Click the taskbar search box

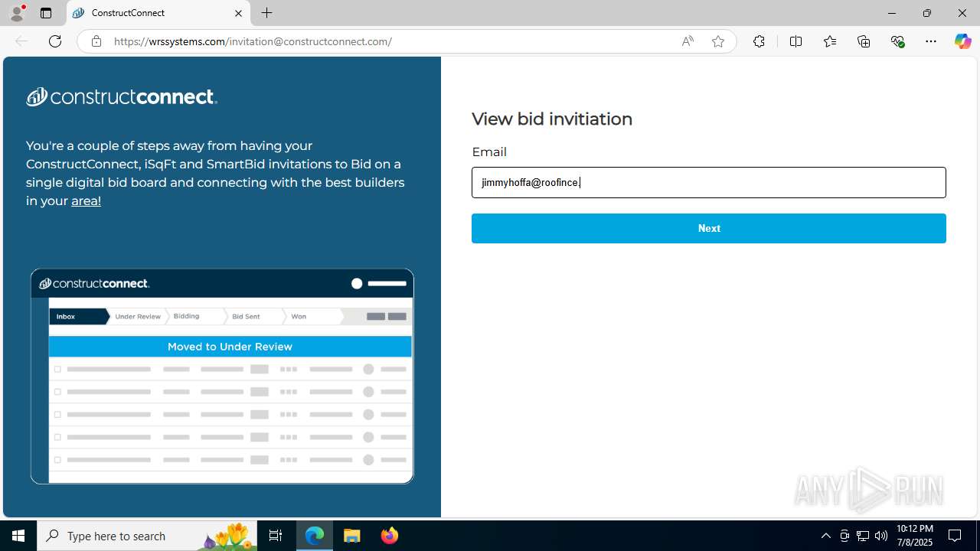click(148, 536)
